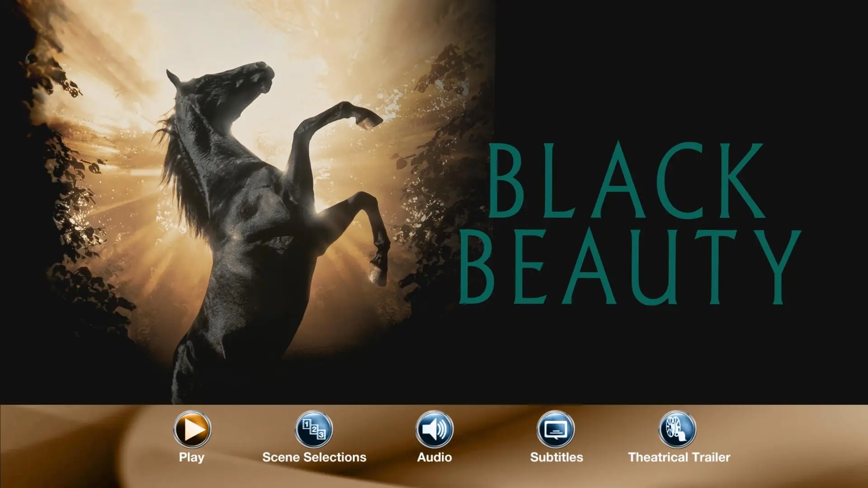Select the "Audio" menu label
This screenshot has height=488, width=868.
click(x=434, y=457)
